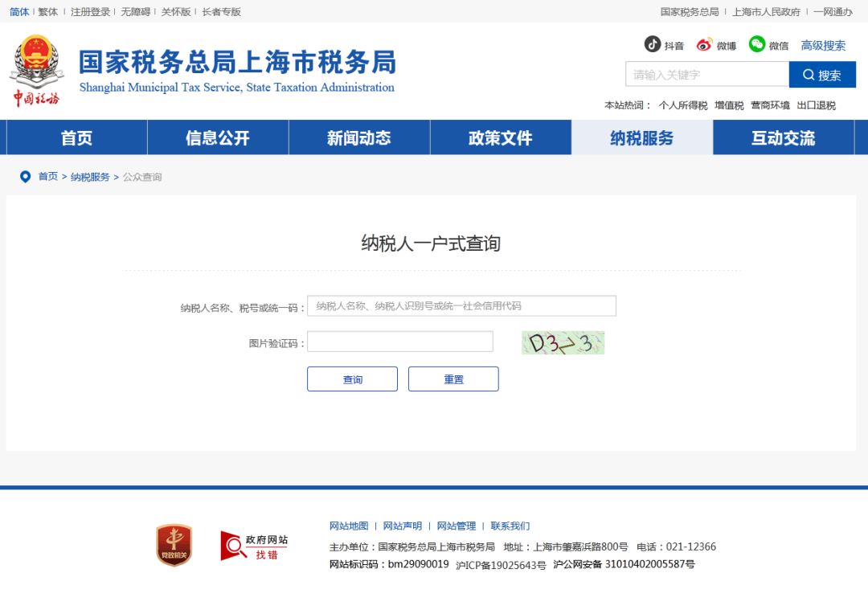Click 公众查询 breadcrumb text
Screen dimensions: 868x606
[x=142, y=177]
